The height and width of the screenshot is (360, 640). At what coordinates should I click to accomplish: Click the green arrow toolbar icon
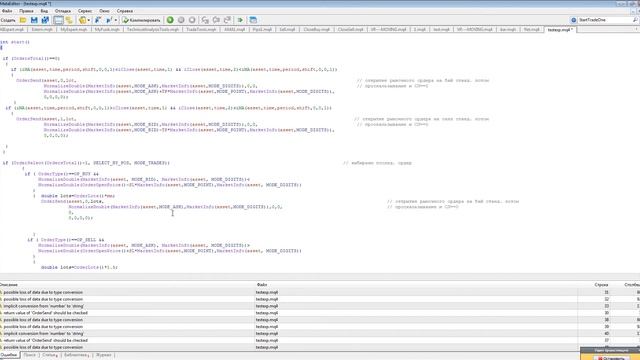coord(240,20)
